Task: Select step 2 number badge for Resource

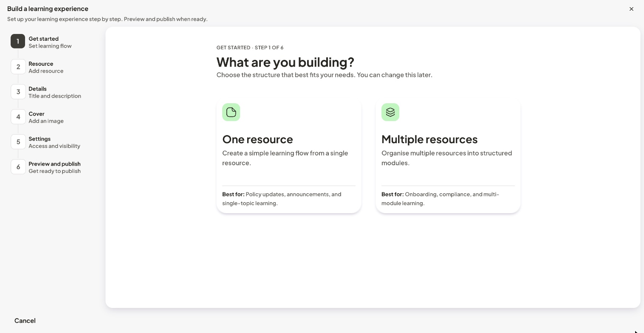Action: [x=18, y=67]
